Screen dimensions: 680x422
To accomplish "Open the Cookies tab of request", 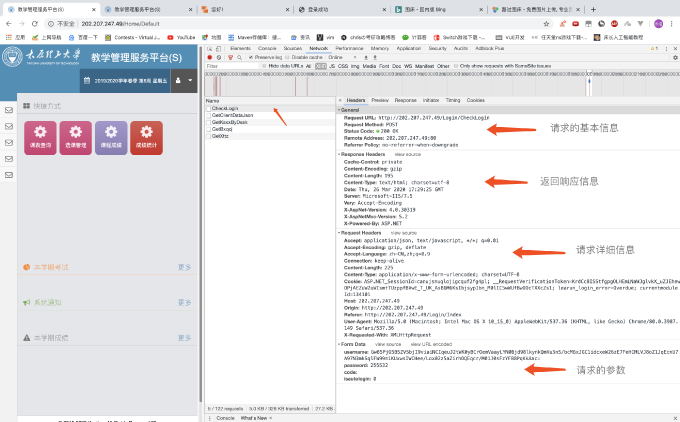I will coord(476,100).
